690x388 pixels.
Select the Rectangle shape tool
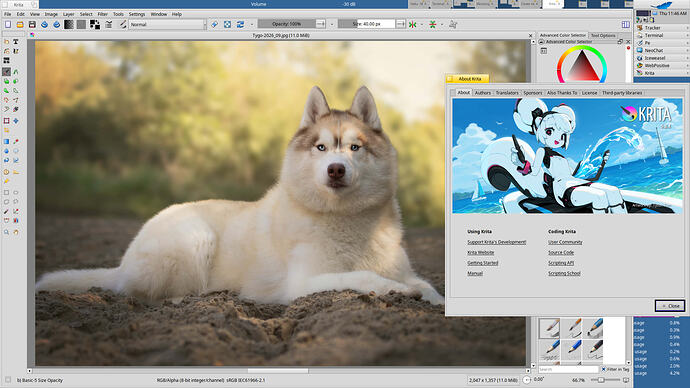coord(6,81)
